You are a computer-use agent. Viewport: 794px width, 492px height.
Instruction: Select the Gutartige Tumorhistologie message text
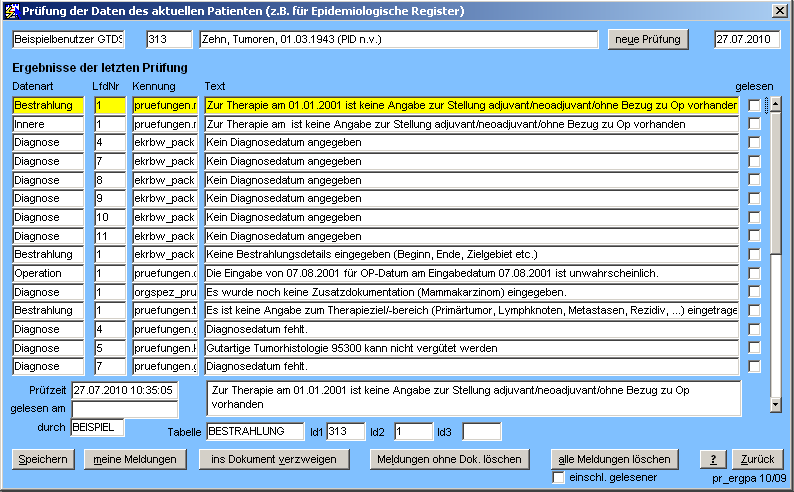471,348
